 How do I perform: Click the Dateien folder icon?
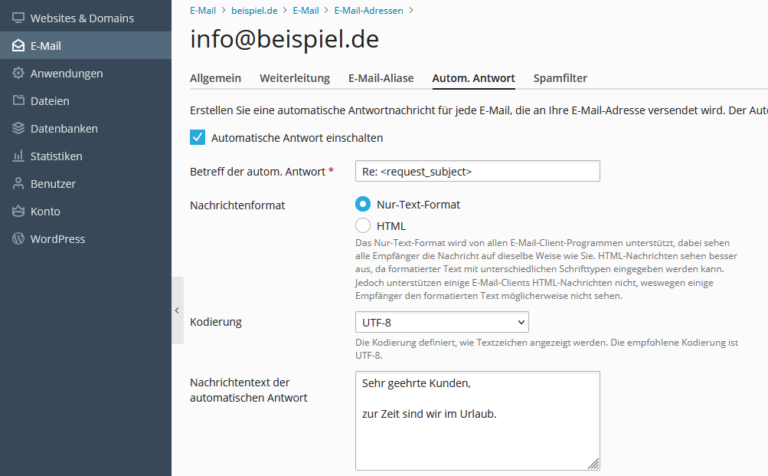tap(19, 101)
